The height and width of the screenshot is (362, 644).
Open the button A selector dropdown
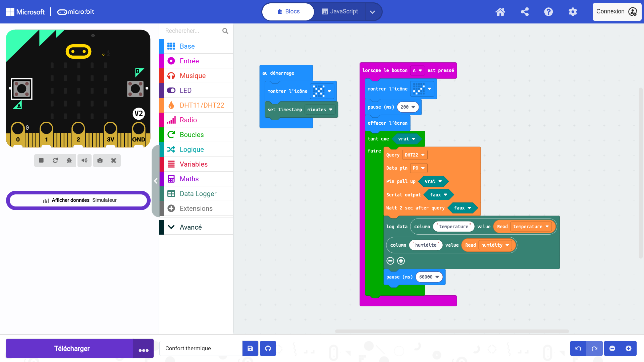417,70
